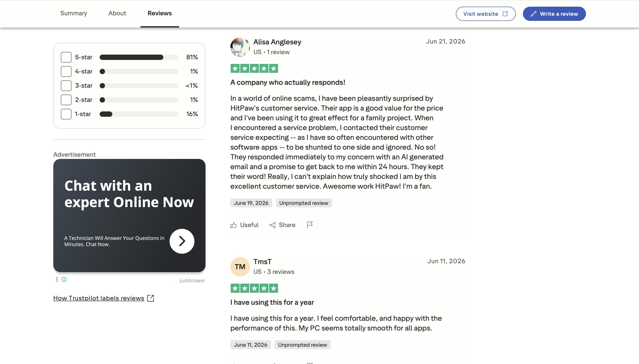Click the 81% value for 5-star
This screenshot has width=639, height=364.
[192, 57]
